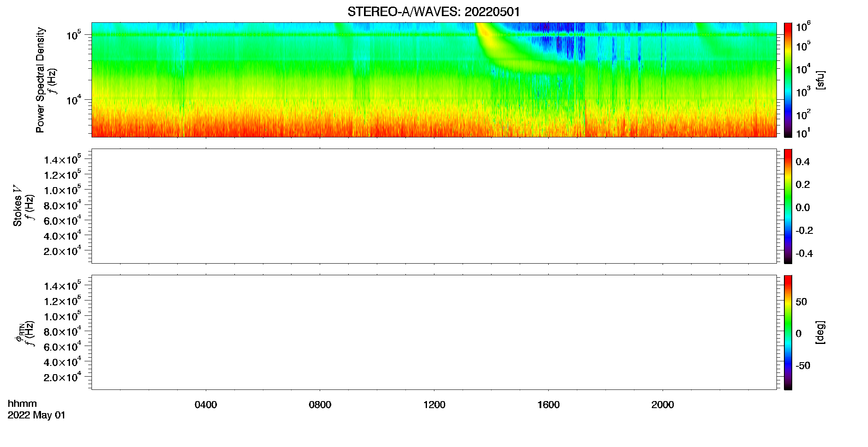Click the 0400 time tick label

pyautogui.click(x=206, y=405)
